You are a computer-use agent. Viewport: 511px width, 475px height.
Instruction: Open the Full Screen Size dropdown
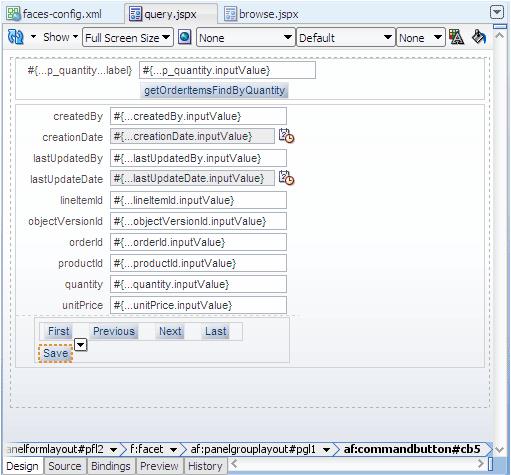tap(128, 37)
